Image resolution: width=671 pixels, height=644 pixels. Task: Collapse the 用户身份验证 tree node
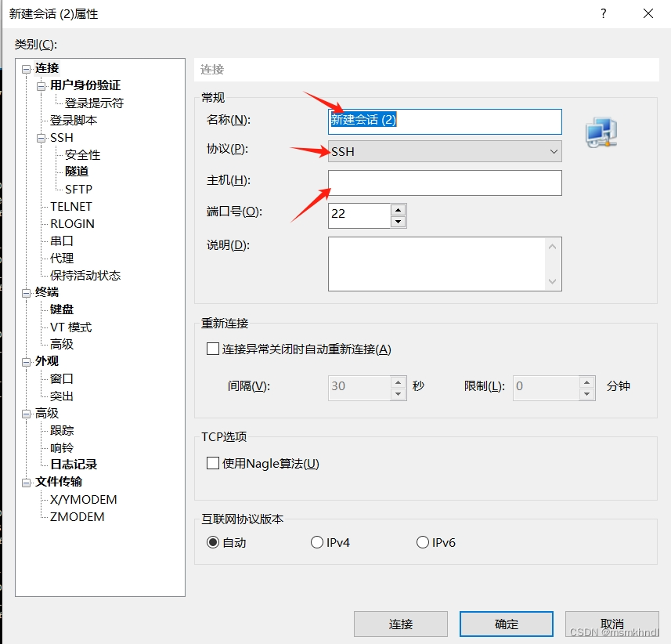pos(41,86)
